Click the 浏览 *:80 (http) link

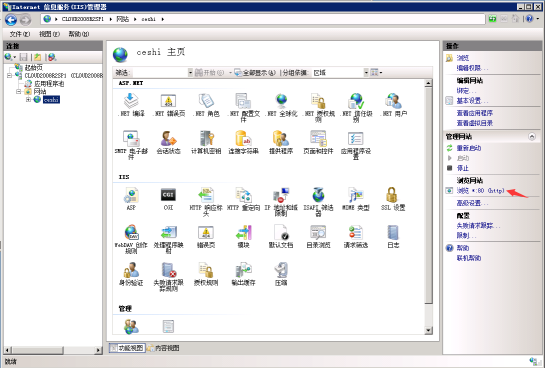coord(480,190)
